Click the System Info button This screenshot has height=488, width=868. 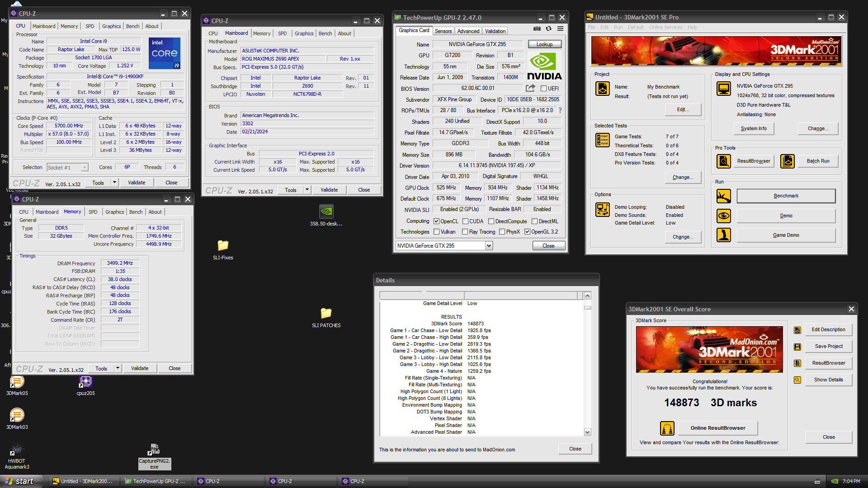click(754, 129)
